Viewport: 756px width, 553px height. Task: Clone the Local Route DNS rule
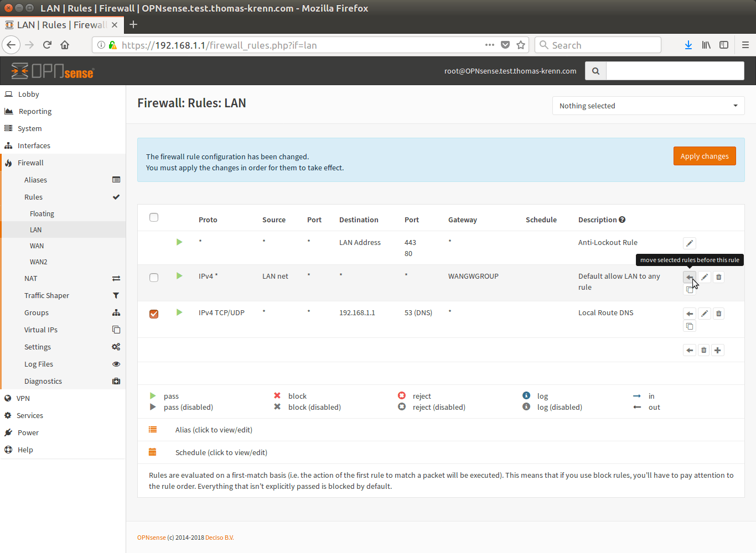pos(689,326)
